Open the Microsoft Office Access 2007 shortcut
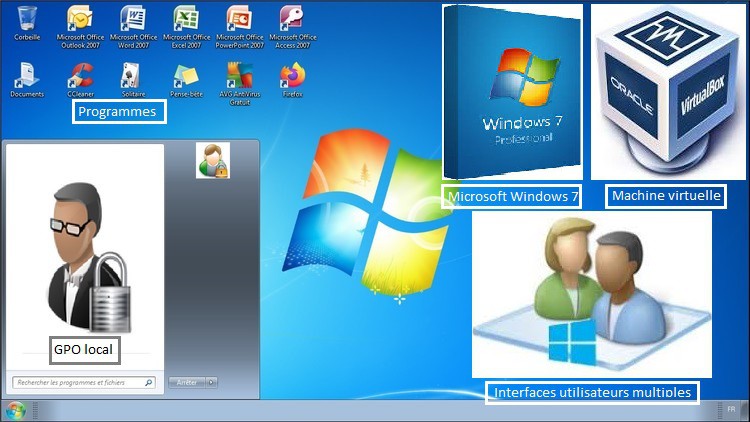The width and height of the screenshot is (750, 422). point(293,27)
